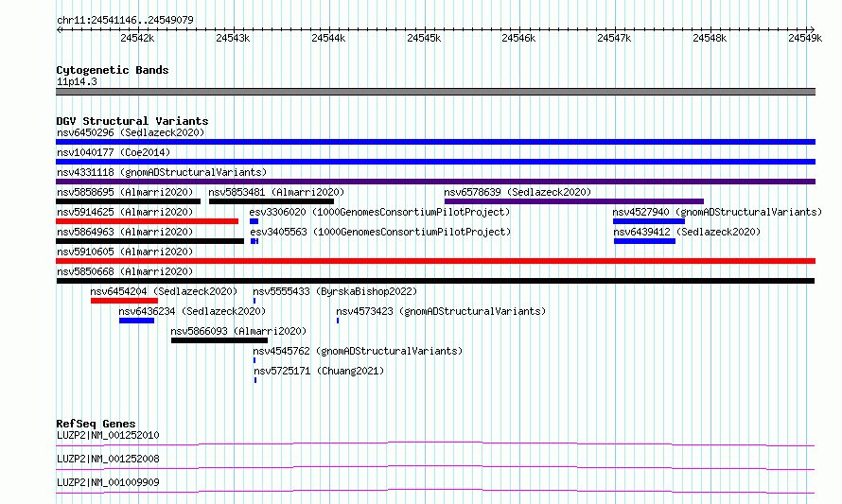Click nsv5864963 (Almarri2020) black bar
The width and height of the screenshot is (842, 504).
[149, 241]
